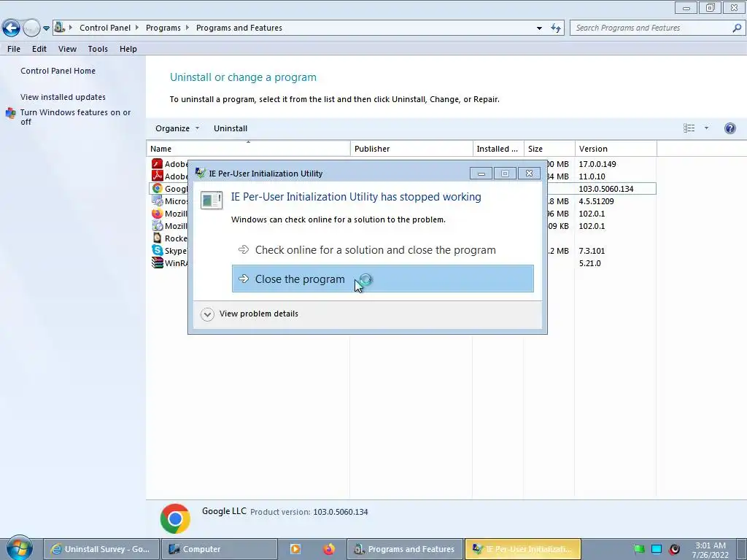Select version 5.21.0 cell

click(x=589, y=262)
